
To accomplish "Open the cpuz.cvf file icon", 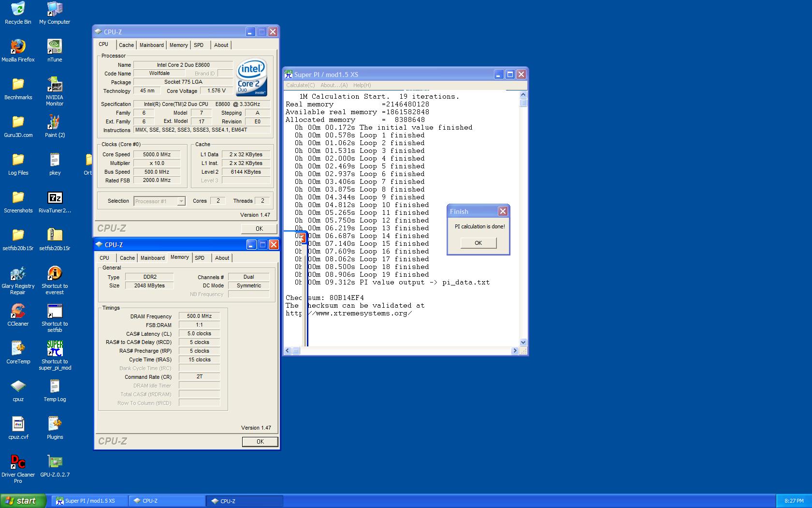I will pyautogui.click(x=18, y=428).
